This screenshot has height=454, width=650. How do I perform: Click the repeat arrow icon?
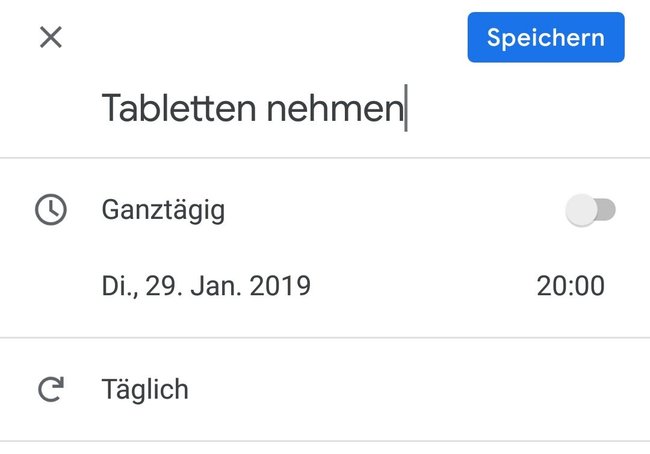[x=51, y=389]
